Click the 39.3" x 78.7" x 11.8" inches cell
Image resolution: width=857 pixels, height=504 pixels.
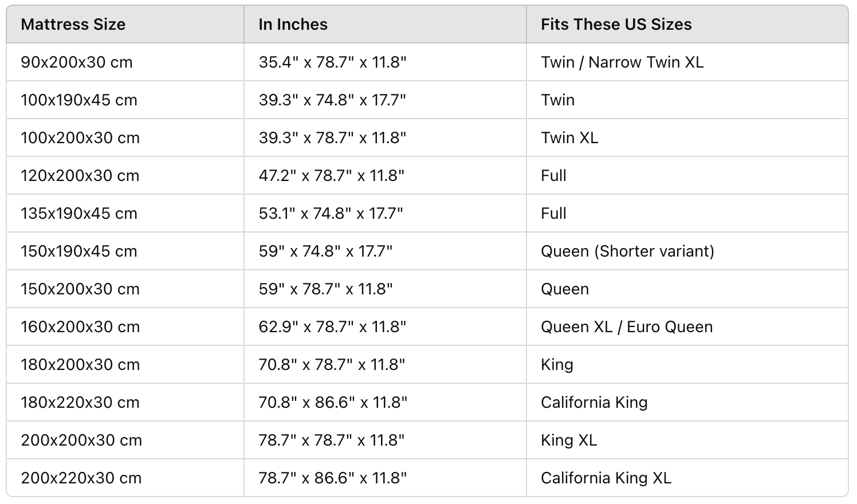[x=385, y=137]
